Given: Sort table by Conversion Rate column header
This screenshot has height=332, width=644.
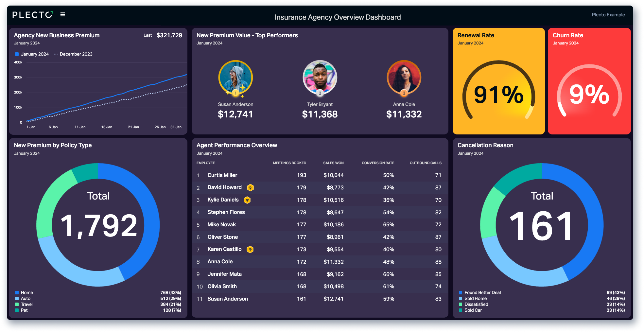Looking at the screenshot, I should point(378,163).
